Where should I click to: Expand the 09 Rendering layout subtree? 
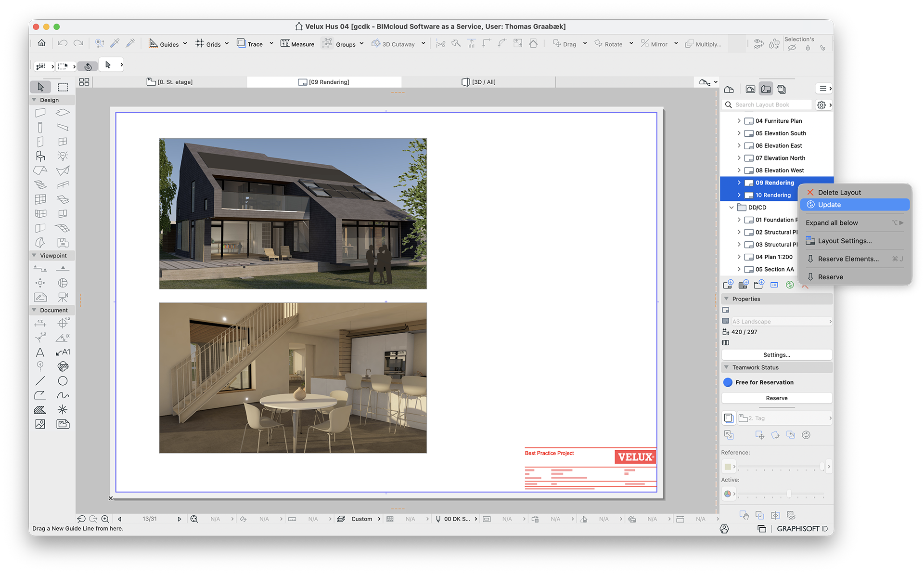pyautogui.click(x=739, y=183)
